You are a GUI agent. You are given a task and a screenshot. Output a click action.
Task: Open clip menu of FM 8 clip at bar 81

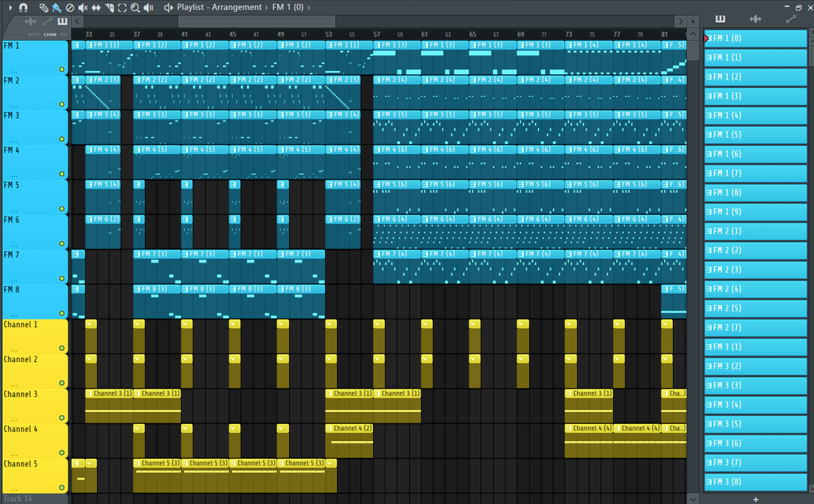tap(665, 288)
